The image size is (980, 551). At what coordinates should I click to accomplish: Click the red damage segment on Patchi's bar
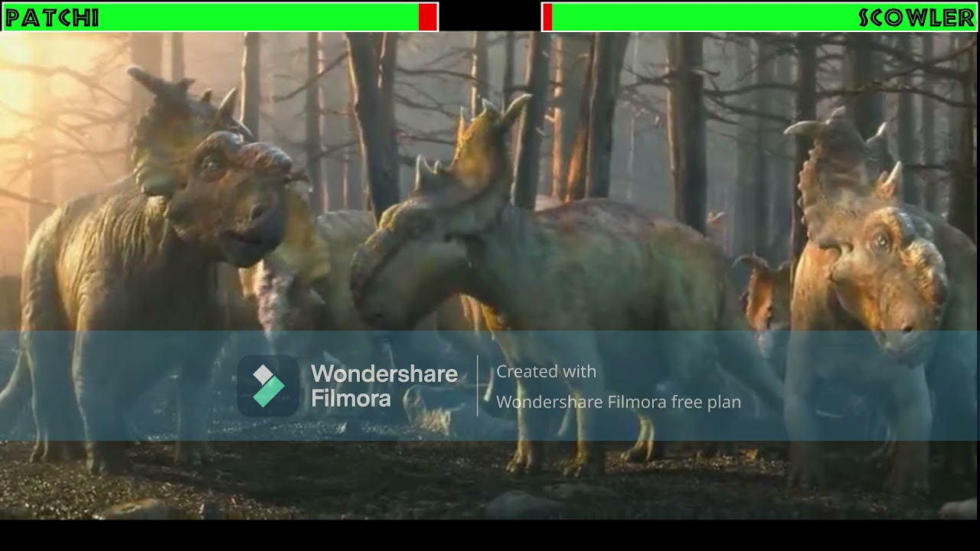coord(427,17)
